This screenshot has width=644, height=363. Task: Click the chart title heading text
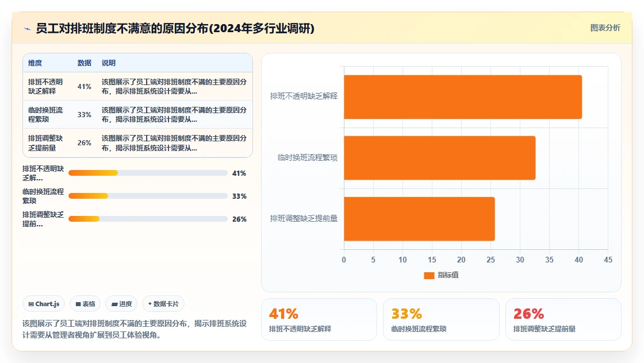click(x=175, y=28)
